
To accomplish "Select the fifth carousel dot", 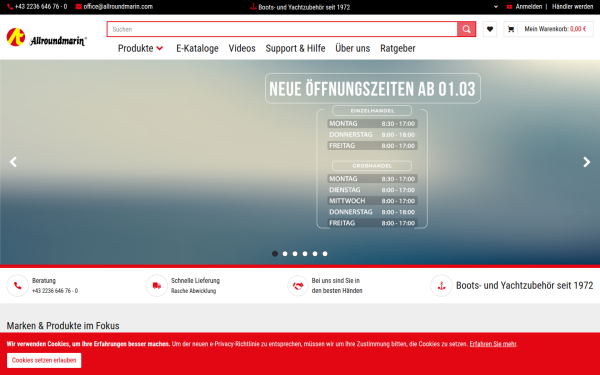I will [x=315, y=254].
